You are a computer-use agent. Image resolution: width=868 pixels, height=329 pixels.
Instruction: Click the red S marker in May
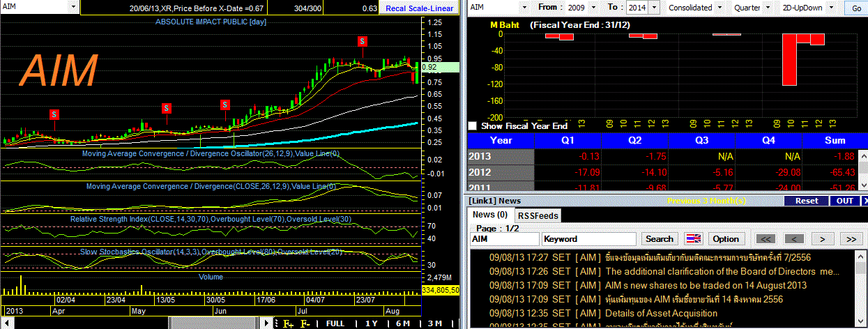click(x=166, y=108)
